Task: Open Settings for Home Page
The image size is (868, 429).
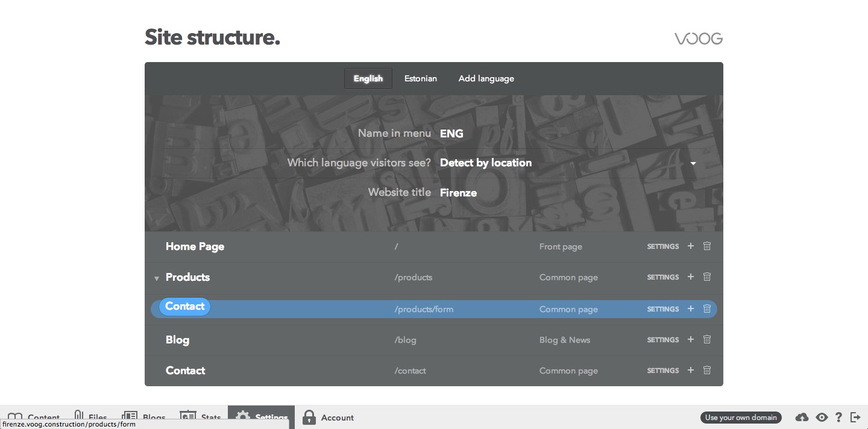Action: coord(663,246)
